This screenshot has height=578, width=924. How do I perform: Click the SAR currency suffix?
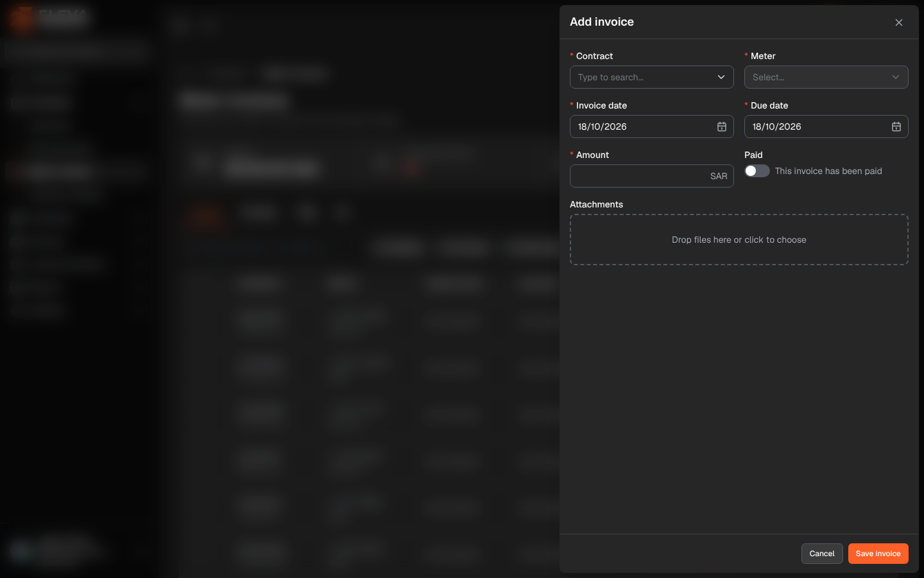[719, 176]
